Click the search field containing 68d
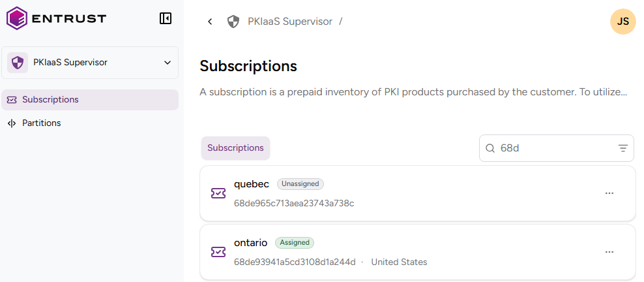The width and height of the screenshot is (644, 282). (554, 148)
